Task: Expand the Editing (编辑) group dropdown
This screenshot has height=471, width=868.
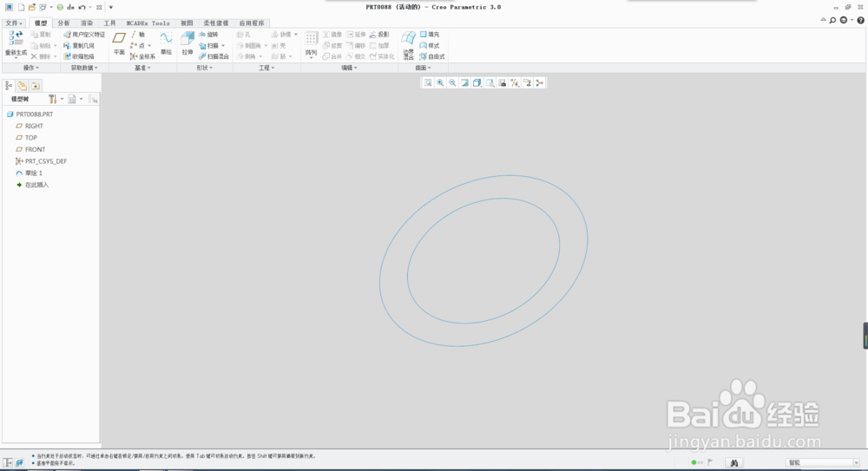Action: point(349,68)
